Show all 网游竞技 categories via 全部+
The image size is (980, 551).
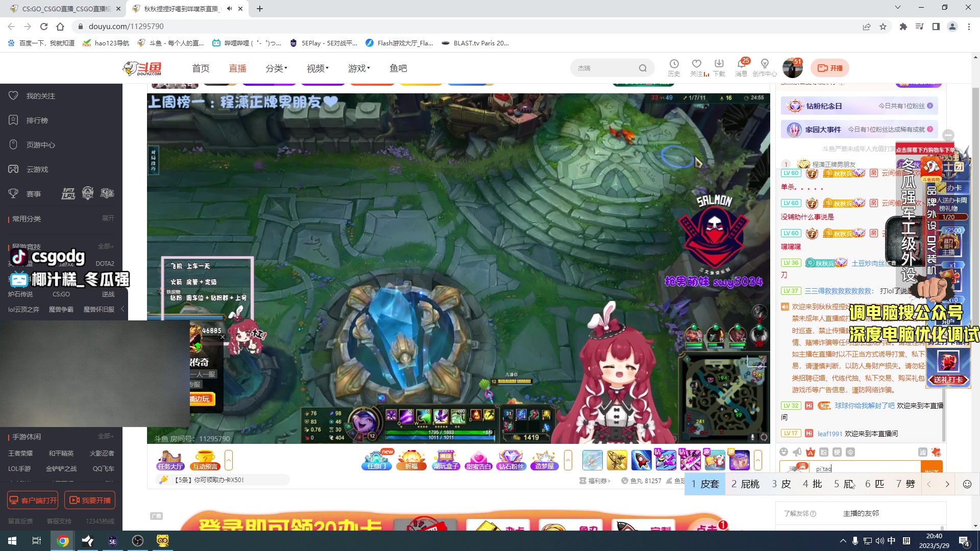point(106,246)
